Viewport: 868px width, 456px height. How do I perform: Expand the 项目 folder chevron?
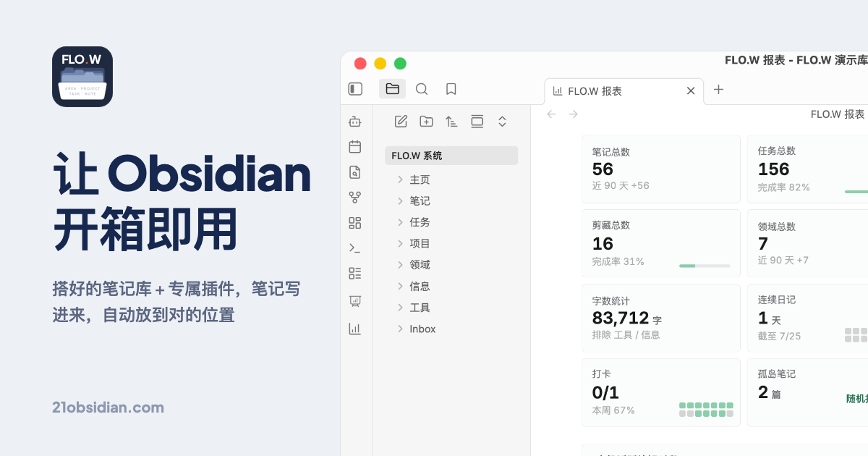[x=400, y=243]
